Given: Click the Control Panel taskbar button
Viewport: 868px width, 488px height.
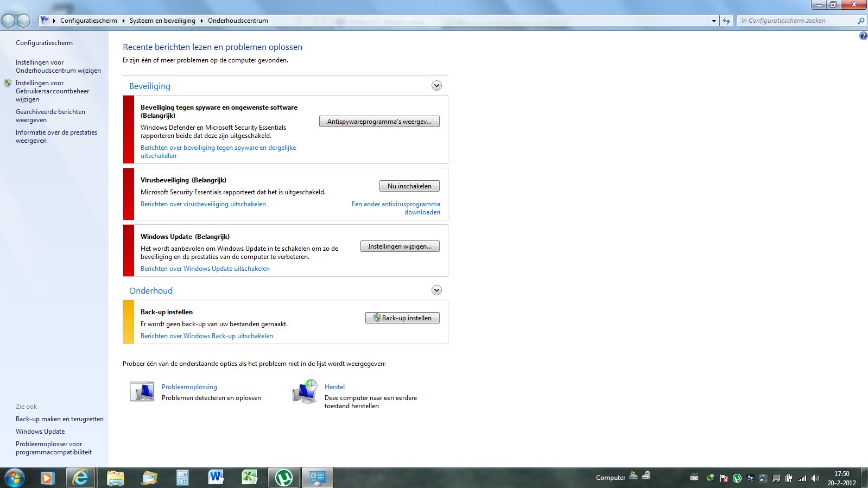Looking at the screenshot, I should tap(317, 478).
